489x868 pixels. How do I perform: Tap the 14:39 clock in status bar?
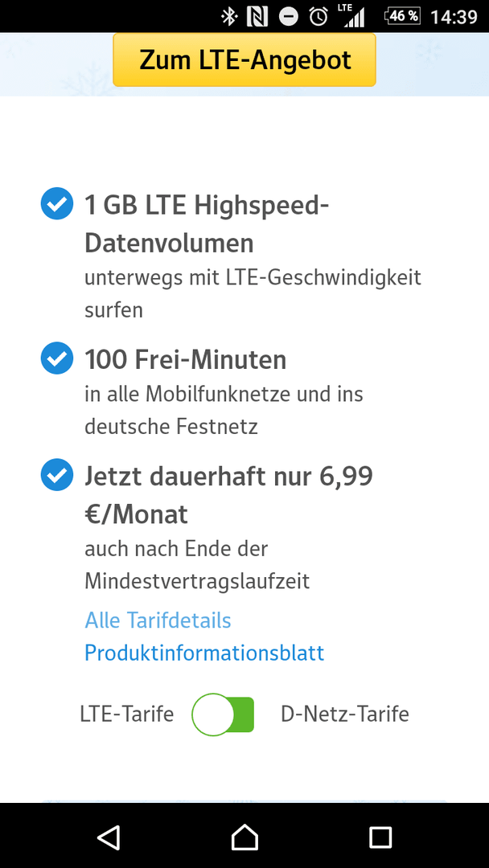click(454, 17)
